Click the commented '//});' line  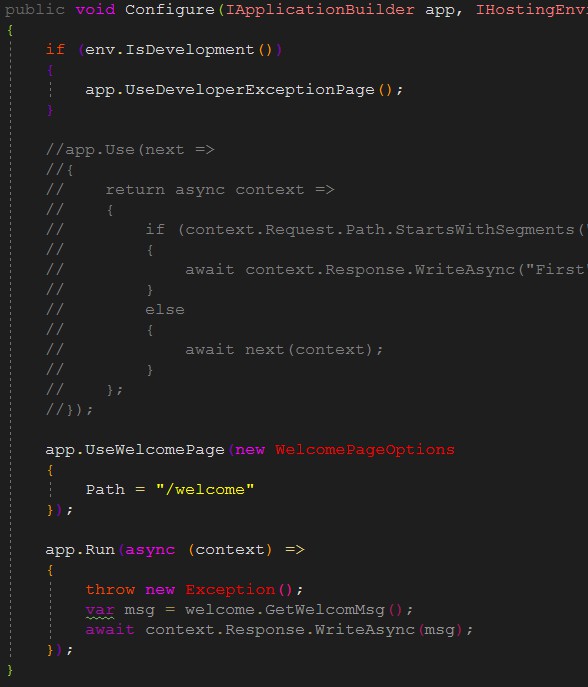[x=69, y=410]
